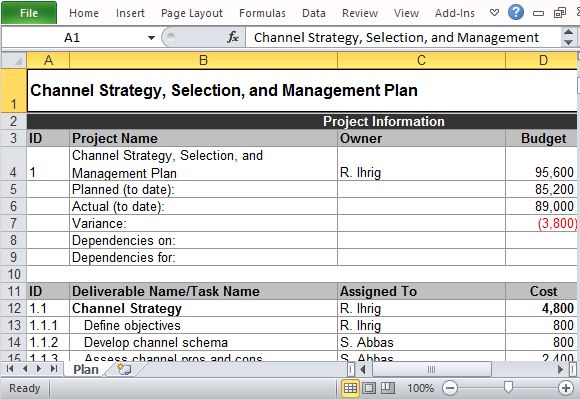
Task: Click the Project Name header cell
Action: tap(203, 138)
